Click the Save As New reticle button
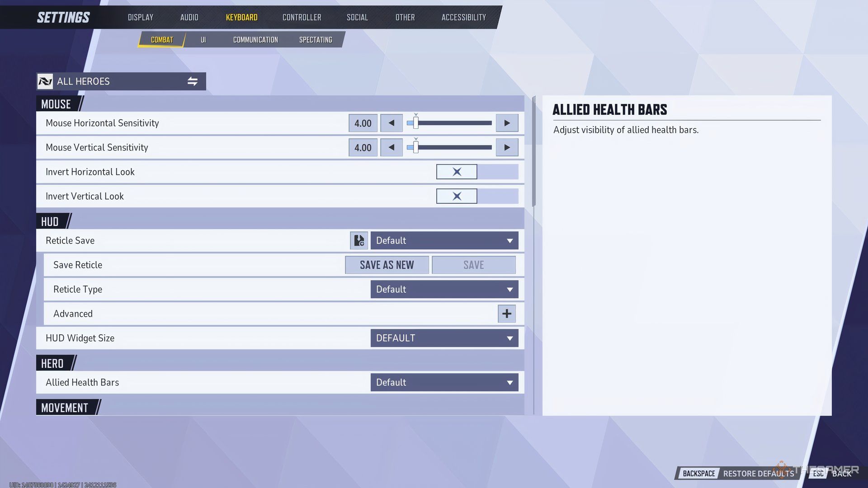 coord(387,264)
